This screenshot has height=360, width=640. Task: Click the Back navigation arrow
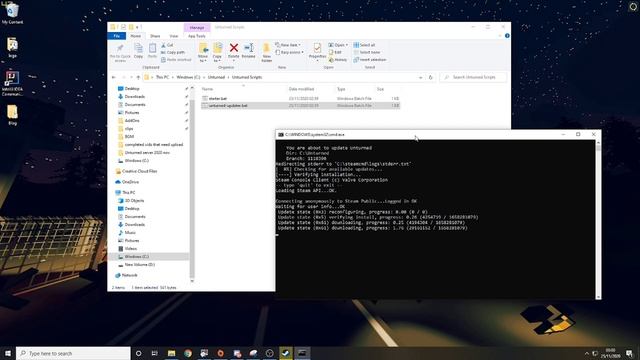[113, 77]
